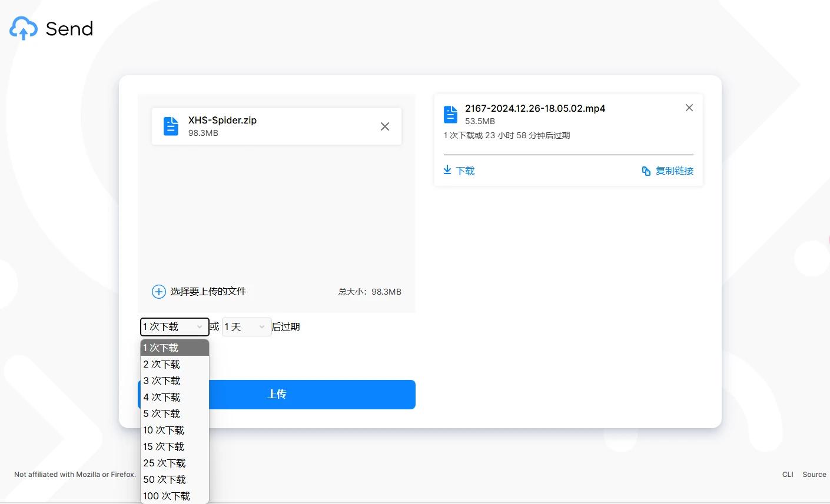Screen dimensions: 830x504
Task: Open the download count dropdown
Action: pyautogui.click(x=174, y=327)
